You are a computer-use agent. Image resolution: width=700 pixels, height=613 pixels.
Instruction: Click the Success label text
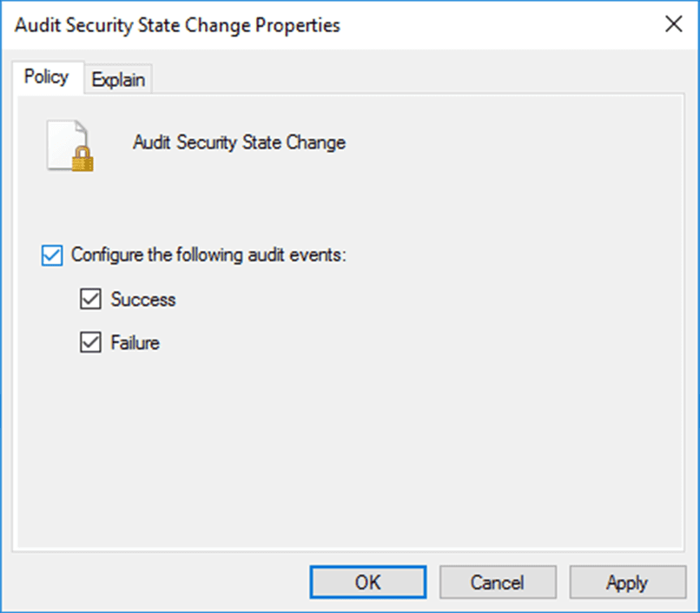(143, 300)
